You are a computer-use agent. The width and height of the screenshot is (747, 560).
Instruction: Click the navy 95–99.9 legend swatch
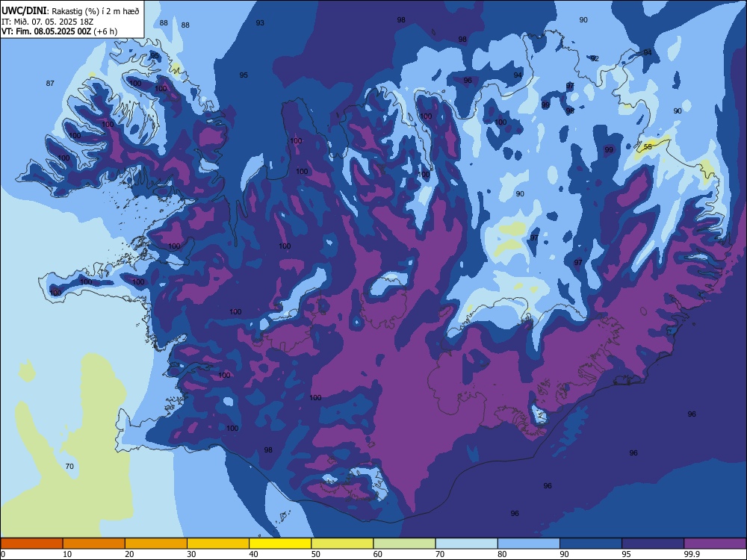click(653, 544)
